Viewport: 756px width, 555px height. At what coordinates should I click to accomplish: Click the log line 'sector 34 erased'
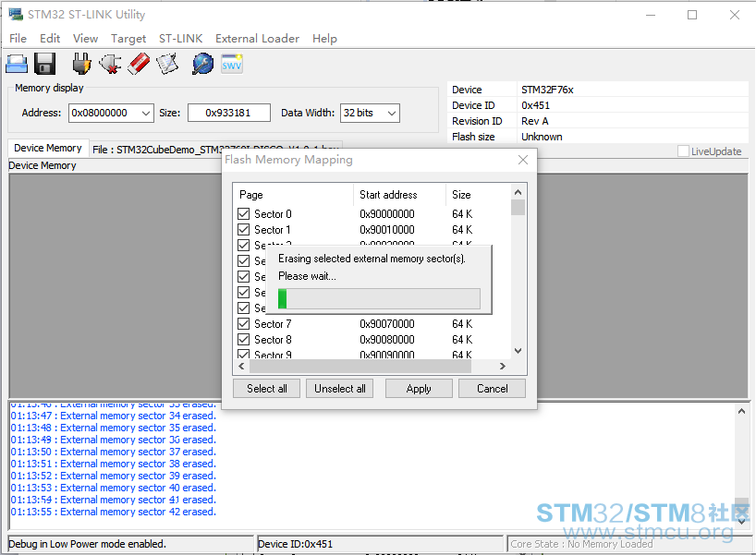(x=114, y=416)
